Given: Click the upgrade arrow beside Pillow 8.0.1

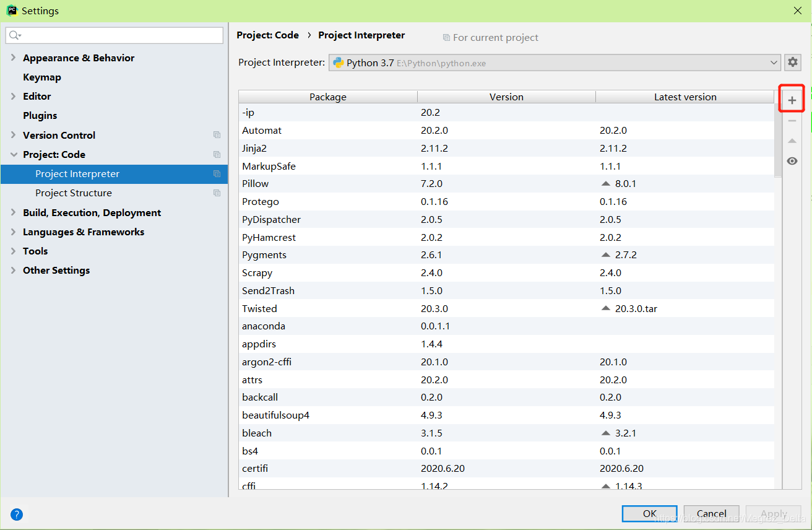Looking at the screenshot, I should pyautogui.click(x=605, y=184).
